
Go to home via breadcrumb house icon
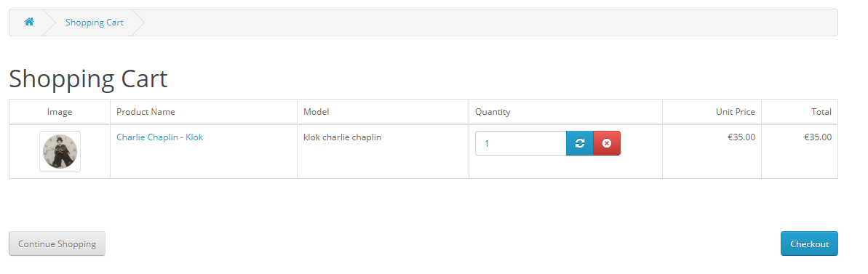29,22
